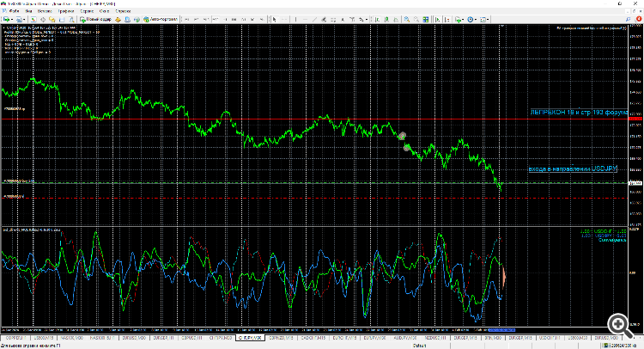The height and width of the screenshot is (349, 644).
Task: Toggle the Data Window icon
Action: click(x=43, y=19)
